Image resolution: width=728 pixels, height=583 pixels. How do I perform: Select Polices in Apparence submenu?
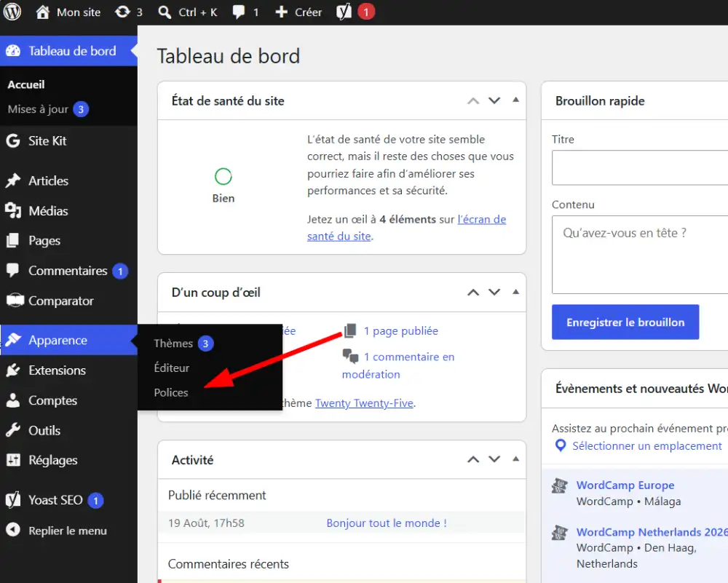click(171, 393)
